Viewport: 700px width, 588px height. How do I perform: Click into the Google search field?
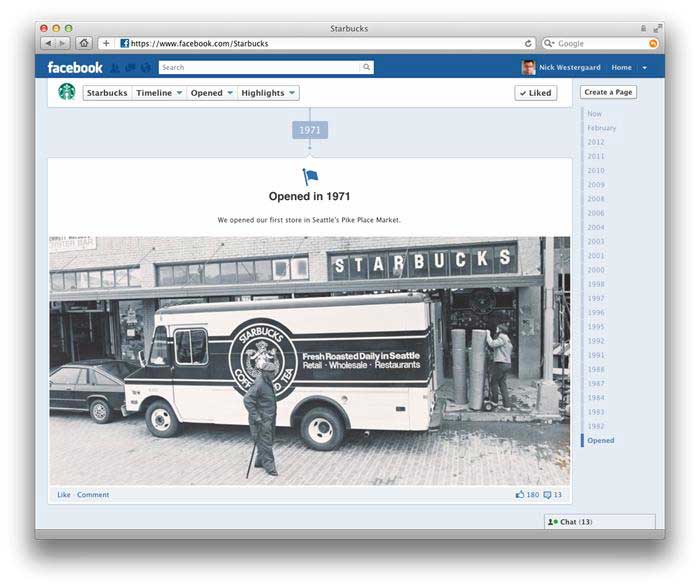(601, 43)
